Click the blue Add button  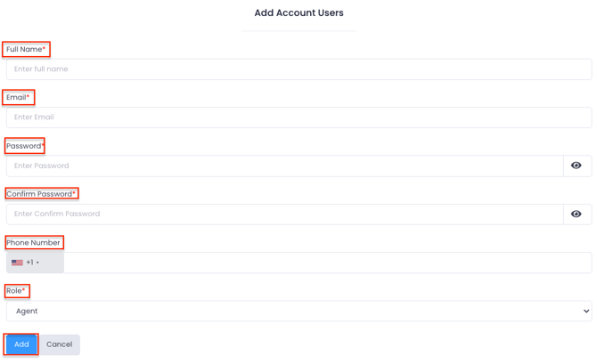point(21,344)
